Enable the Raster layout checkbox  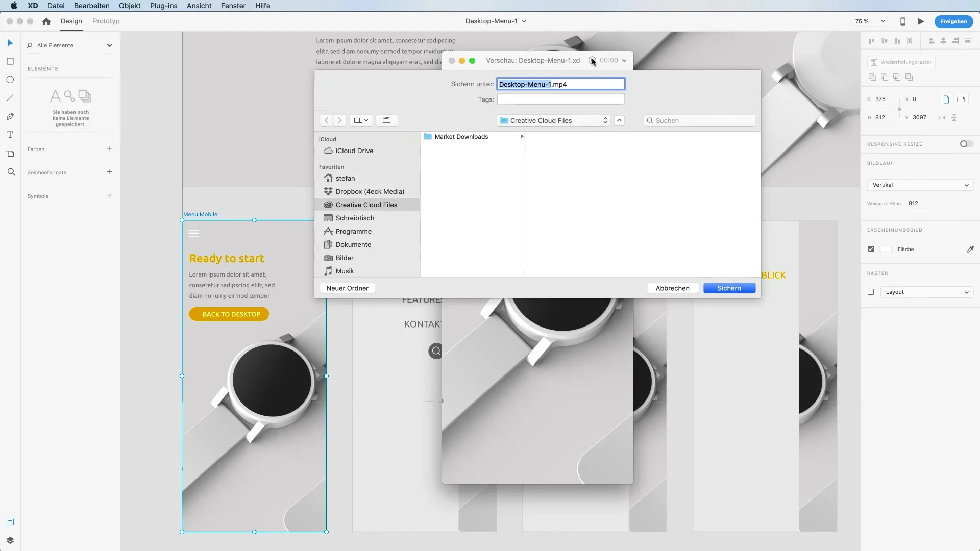click(x=871, y=292)
